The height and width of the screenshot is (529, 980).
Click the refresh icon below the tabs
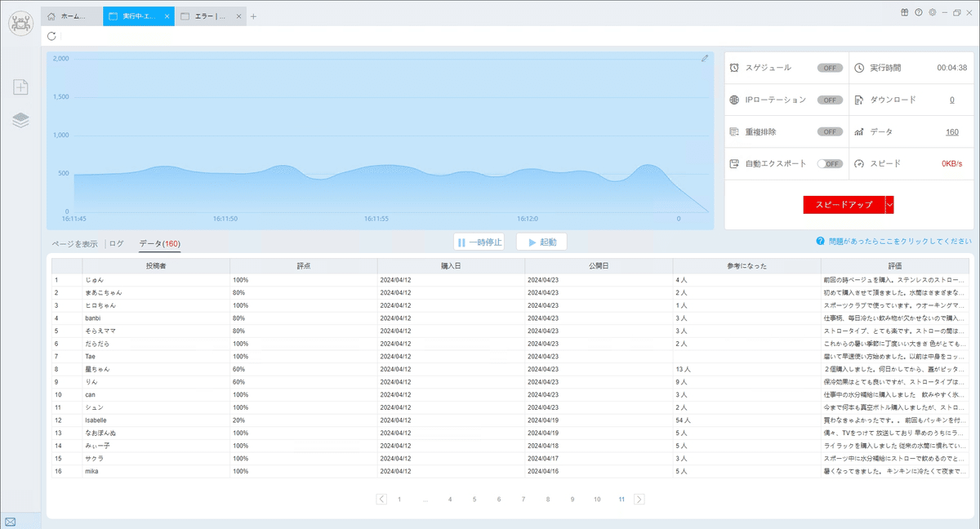[x=52, y=36]
